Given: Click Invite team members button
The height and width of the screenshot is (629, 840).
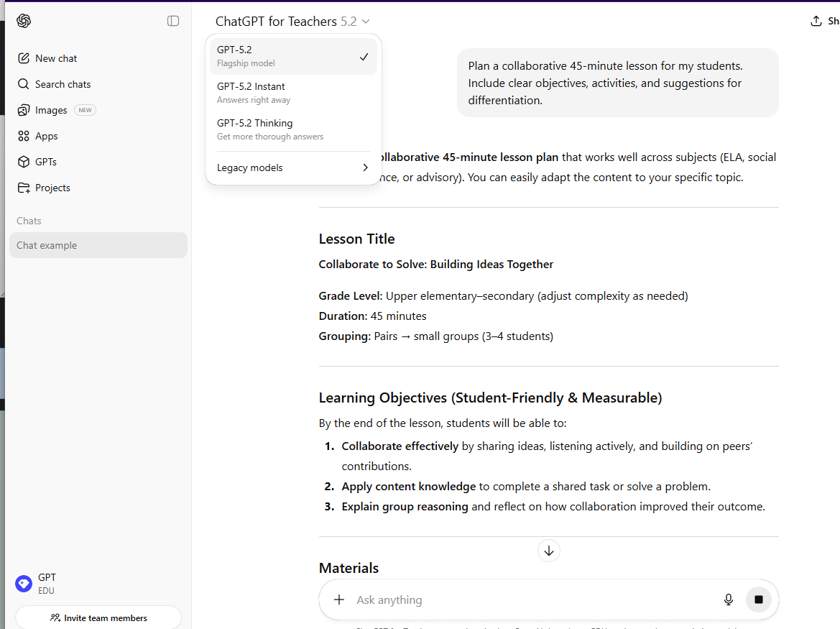Looking at the screenshot, I should click(x=98, y=617).
